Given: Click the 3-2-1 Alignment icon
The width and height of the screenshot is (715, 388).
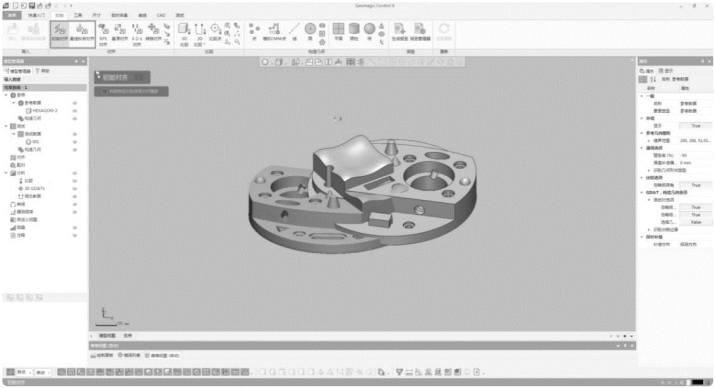Looking at the screenshot, I should [137, 34].
